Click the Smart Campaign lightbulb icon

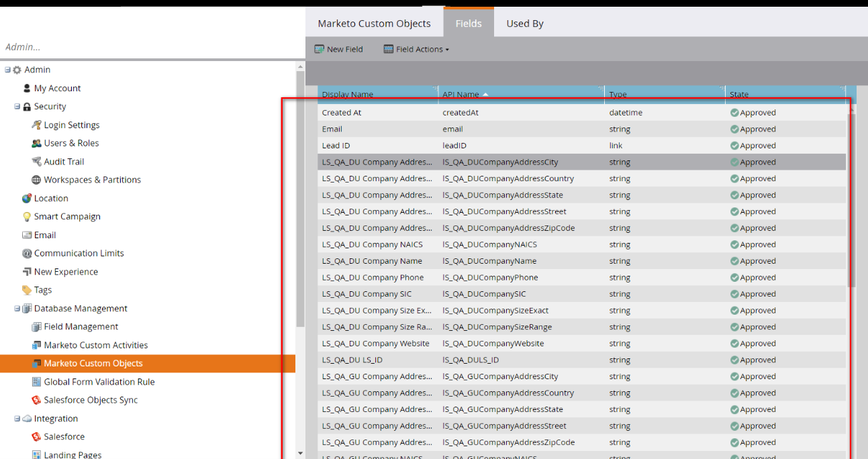click(27, 217)
